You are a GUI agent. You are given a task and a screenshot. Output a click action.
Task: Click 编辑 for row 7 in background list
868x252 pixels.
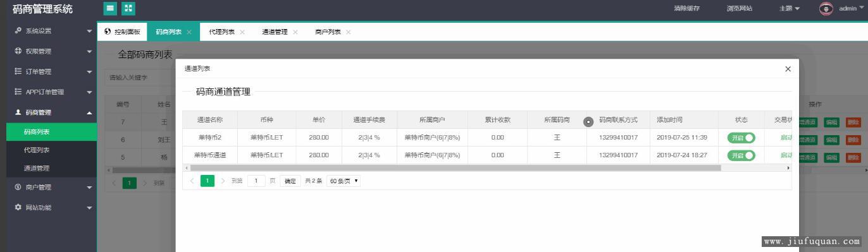tap(831, 123)
